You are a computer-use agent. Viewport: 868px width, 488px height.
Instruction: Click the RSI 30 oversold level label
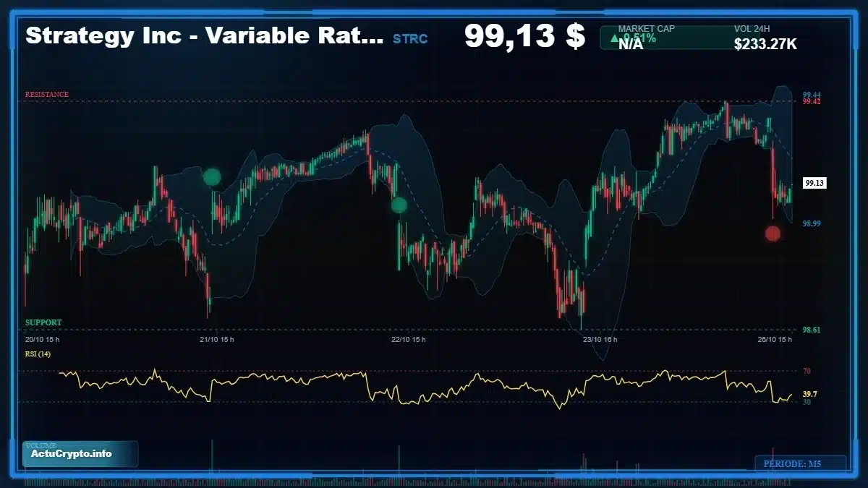(807, 402)
